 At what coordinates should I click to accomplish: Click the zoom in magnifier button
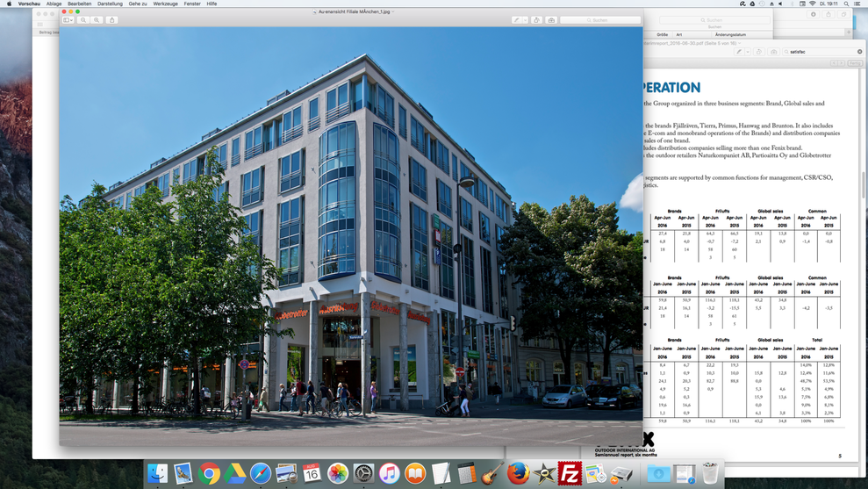tap(97, 20)
